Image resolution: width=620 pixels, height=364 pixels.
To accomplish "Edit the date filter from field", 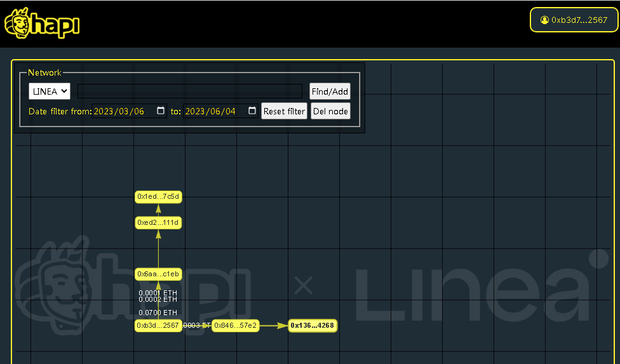I will click(x=129, y=111).
